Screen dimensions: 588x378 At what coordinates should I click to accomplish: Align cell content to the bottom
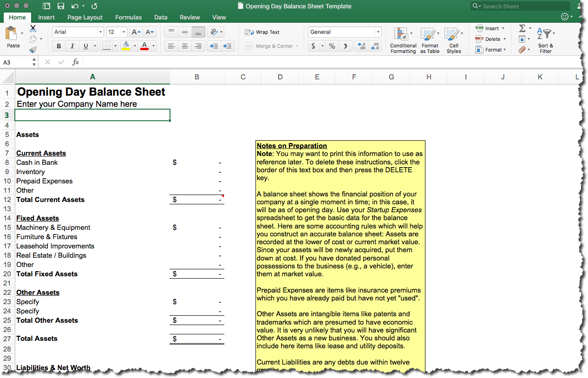coord(198,32)
